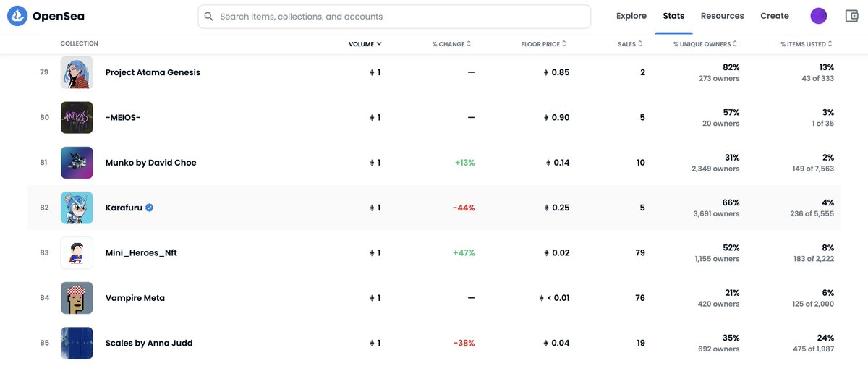Viewport: 868px width, 371px height.
Task: Click Karafuru floor price 0.25
Action: (x=556, y=208)
